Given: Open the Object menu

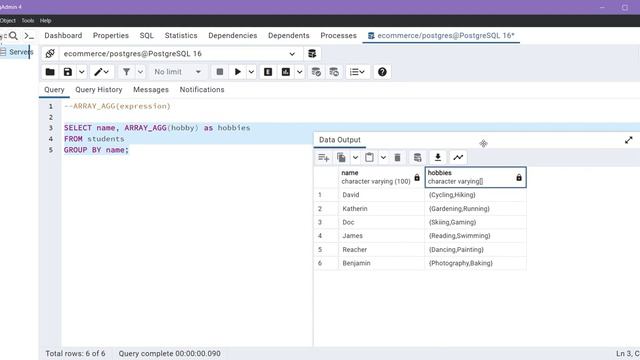Looking at the screenshot, I should [x=8, y=20].
